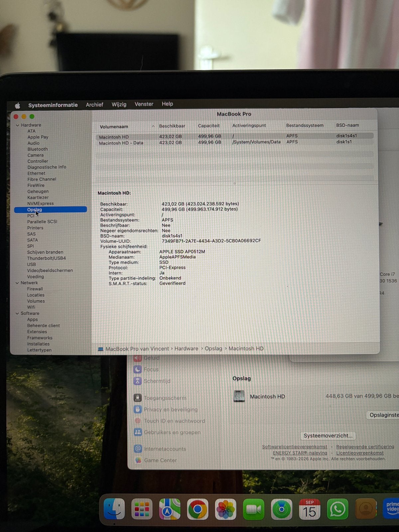The image size is (399, 532).
Task: Open the Venster menu
Action: click(x=144, y=104)
